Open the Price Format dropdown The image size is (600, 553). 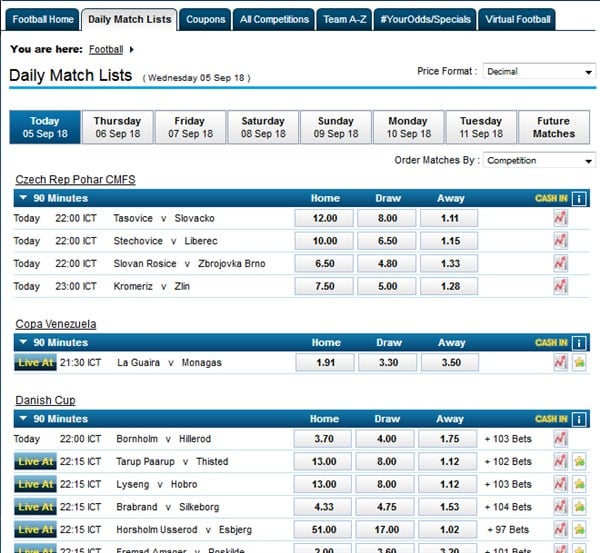(539, 72)
